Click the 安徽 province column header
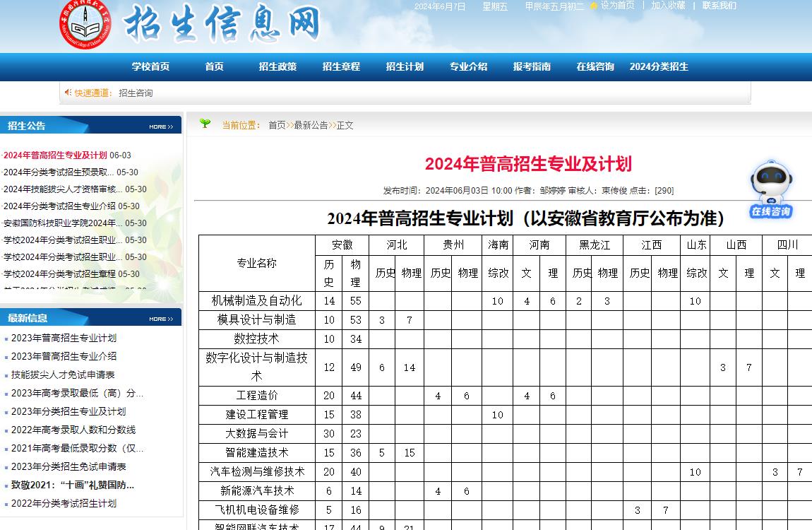Viewport: 812px width, 530px height. click(342, 245)
